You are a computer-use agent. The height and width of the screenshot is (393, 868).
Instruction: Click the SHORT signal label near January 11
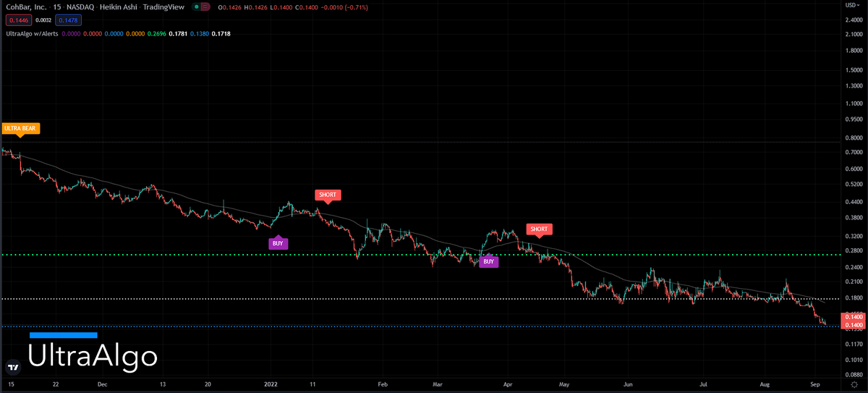point(327,195)
